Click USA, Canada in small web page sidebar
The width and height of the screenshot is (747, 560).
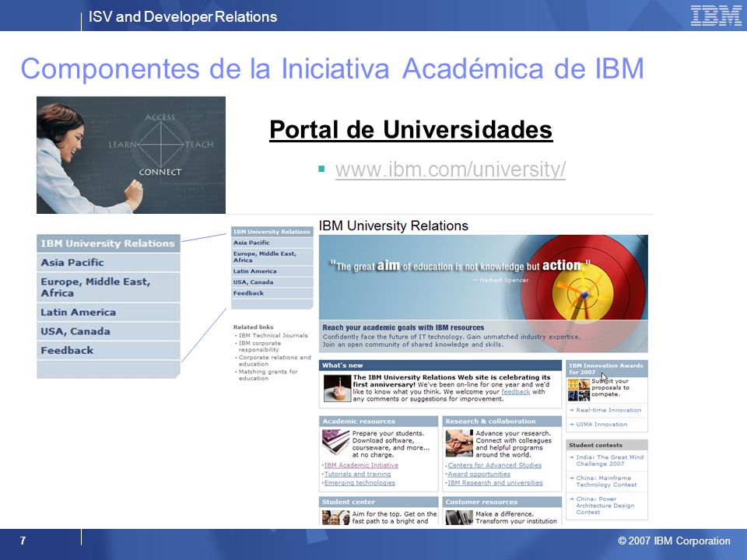point(272,282)
